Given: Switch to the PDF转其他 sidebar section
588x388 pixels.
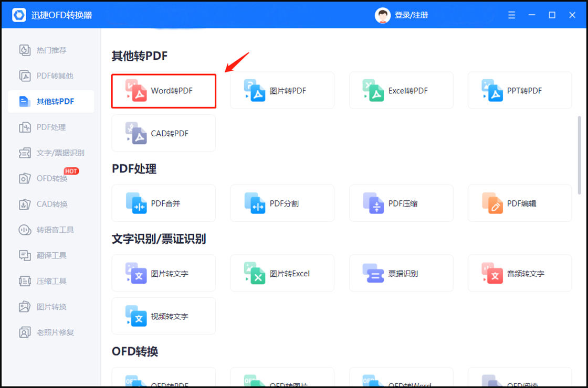Looking at the screenshot, I should tap(51, 76).
